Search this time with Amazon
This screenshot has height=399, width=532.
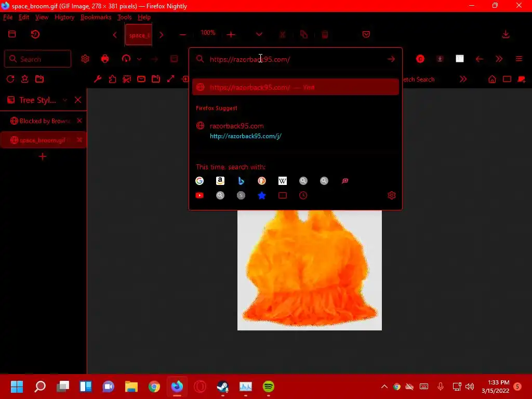click(220, 181)
